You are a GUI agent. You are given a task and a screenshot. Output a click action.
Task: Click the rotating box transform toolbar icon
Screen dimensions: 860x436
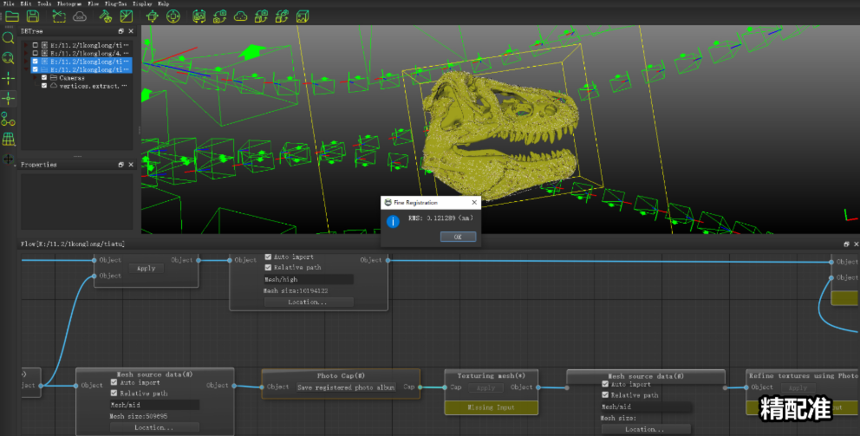(x=152, y=16)
